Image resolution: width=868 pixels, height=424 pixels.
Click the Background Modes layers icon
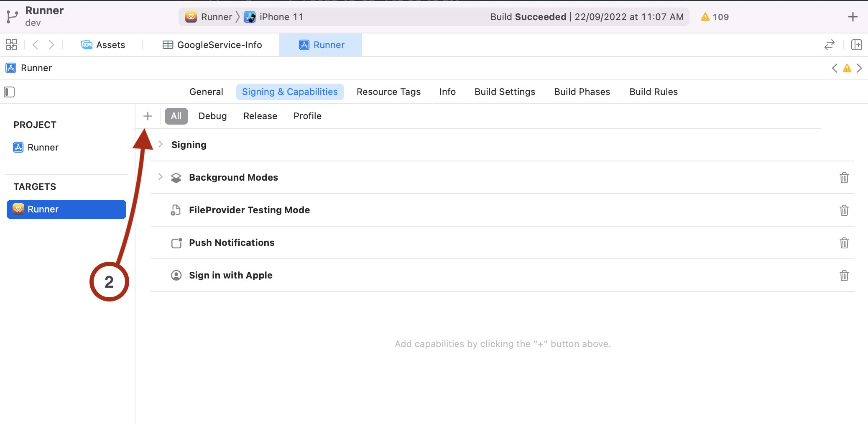pyautogui.click(x=176, y=178)
